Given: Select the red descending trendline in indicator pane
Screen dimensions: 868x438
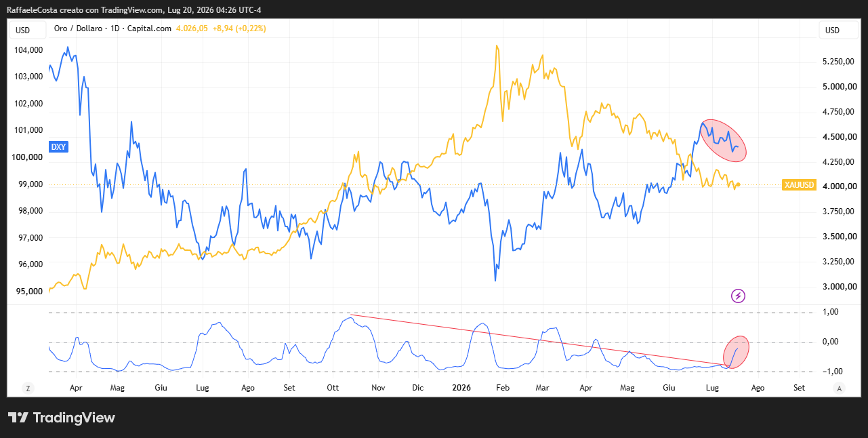Looking at the screenshot, I should point(539,341).
